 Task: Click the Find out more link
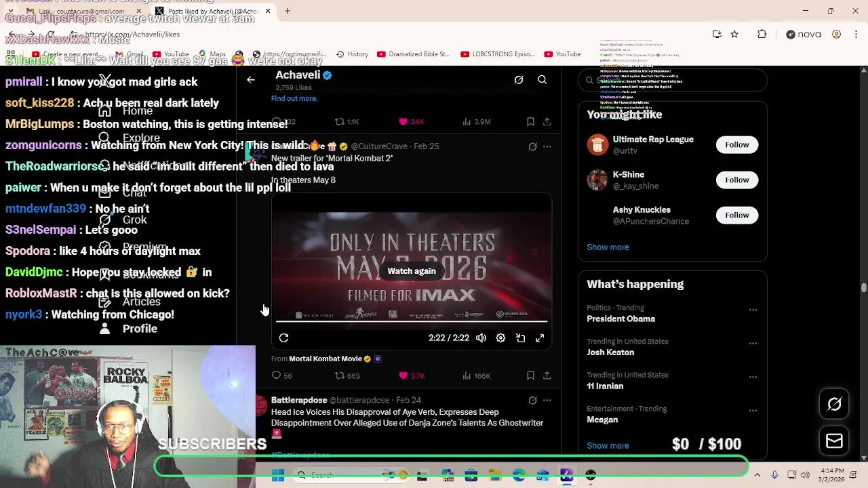coord(294,98)
